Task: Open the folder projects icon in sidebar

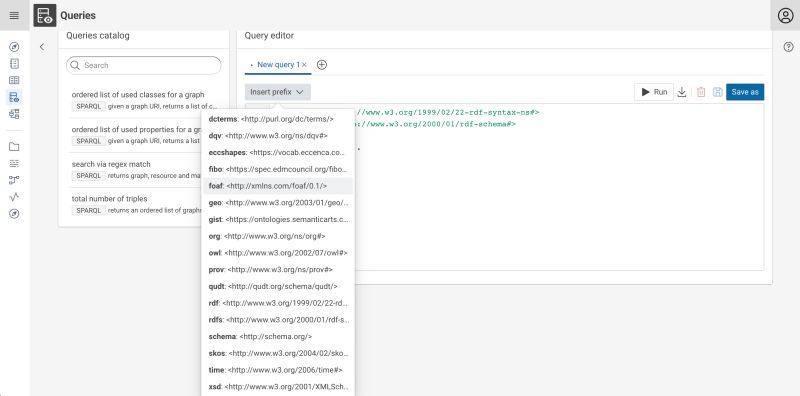Action: (x=14, y=147)
